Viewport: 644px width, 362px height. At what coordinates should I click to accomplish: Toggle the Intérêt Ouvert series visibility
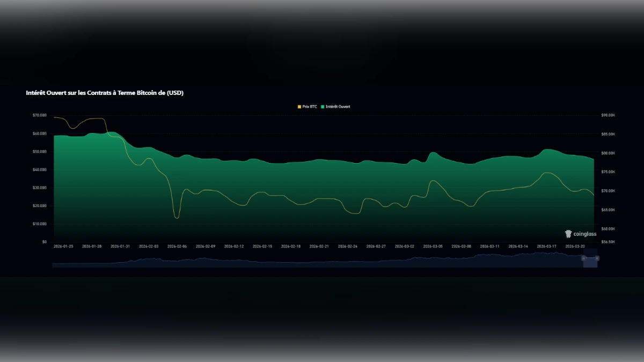click(x=338, y=107)
